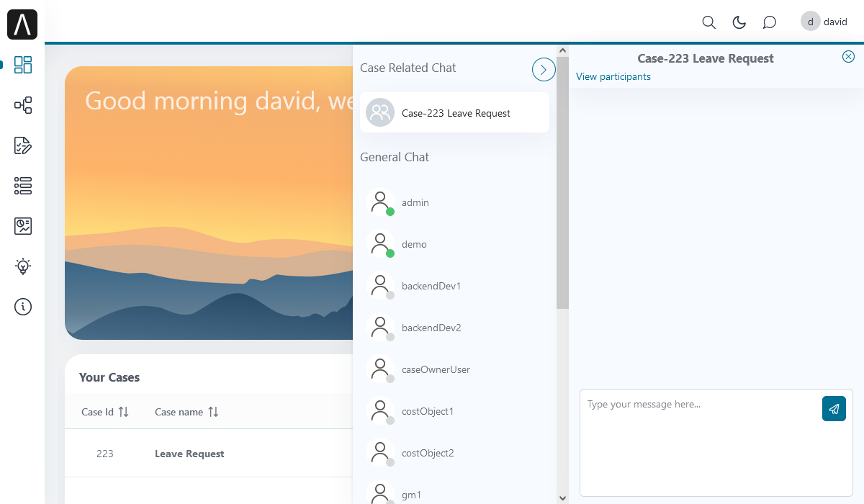Open chat with backendDev2
The height and width of the screenshot is (504, 864).
(454, 328)
